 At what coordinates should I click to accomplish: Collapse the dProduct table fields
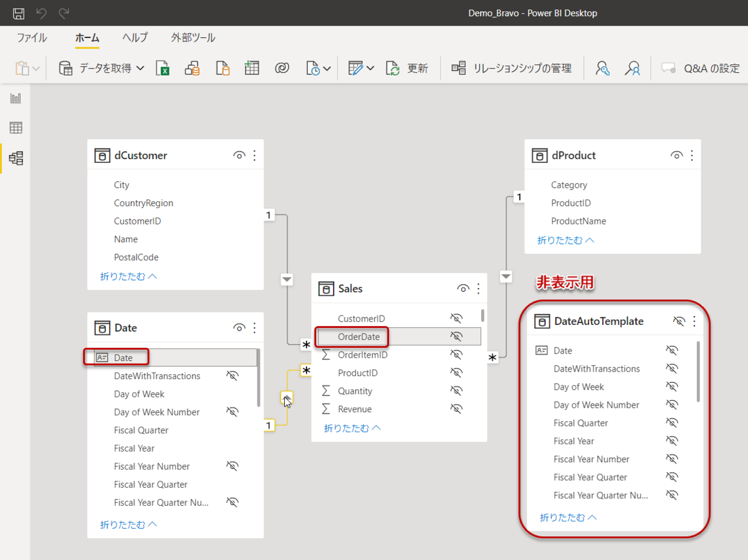point(566,239)
